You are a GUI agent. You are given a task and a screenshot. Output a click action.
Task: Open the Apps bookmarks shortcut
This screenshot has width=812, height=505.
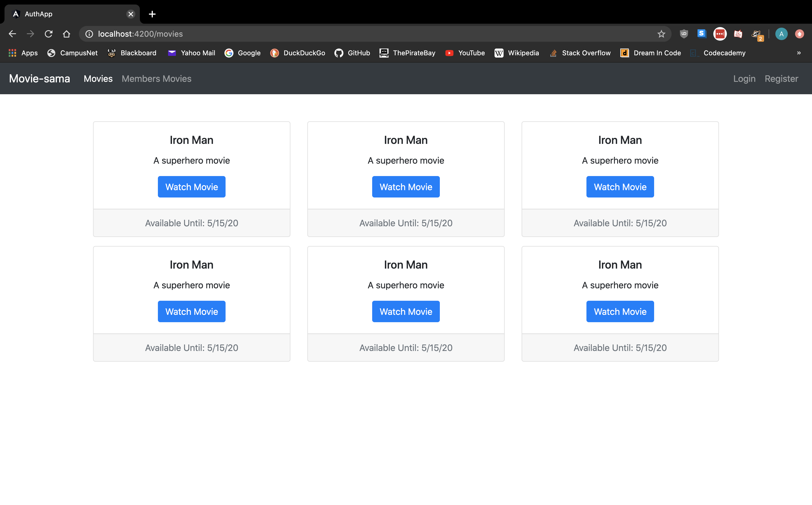point(23,53)
